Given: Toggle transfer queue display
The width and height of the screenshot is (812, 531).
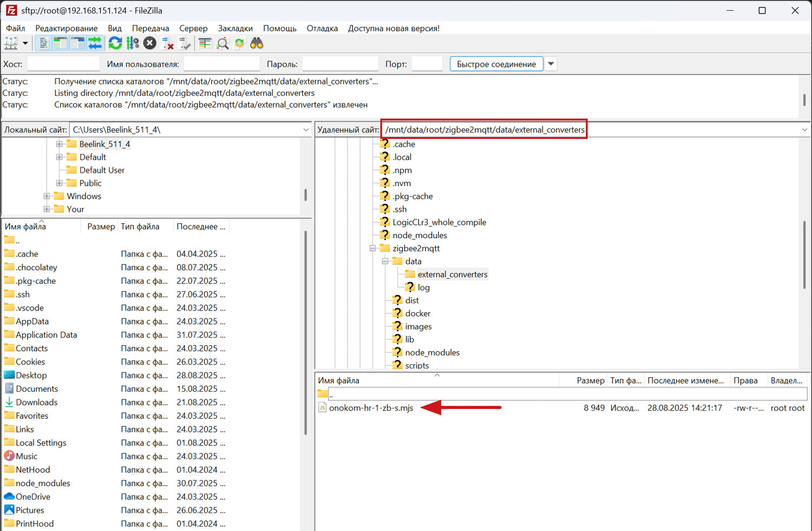Looking at the screenshot, I should (x=95, y=43).
